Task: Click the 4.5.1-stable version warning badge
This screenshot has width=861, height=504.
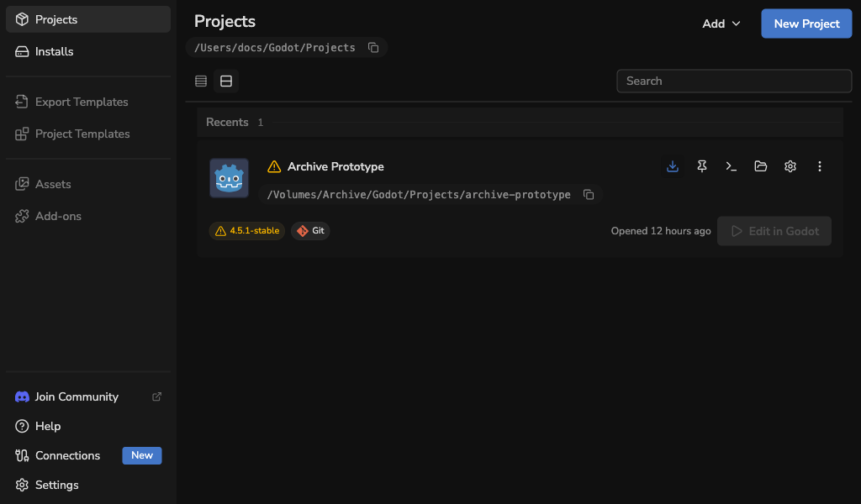Action: pyautogui.click(x=247, y=231)
